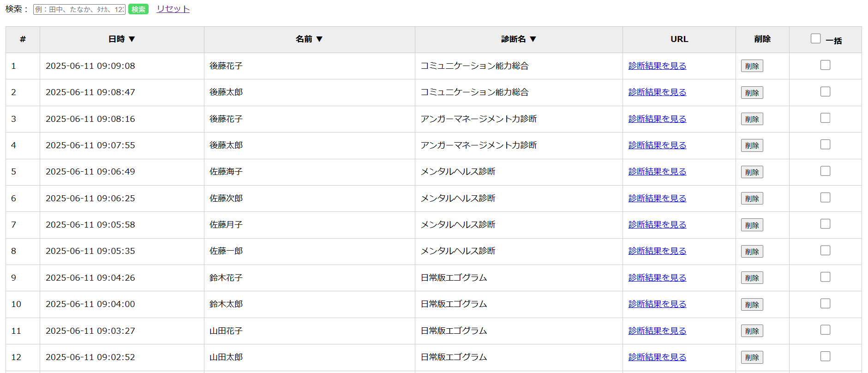868x373 pixels.
Task: View result link for row 4 後藤太郎
Action: pyautogui.click(x=657, y=145)
